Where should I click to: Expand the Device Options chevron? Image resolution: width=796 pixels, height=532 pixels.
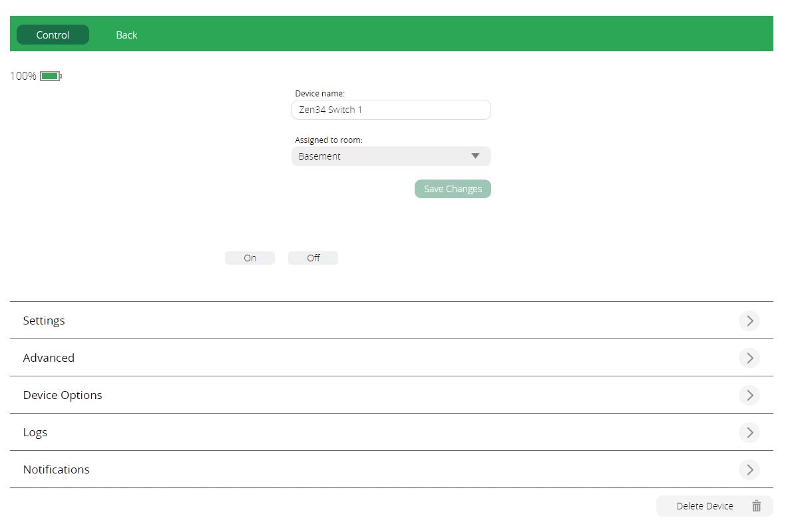coord(749,395)
